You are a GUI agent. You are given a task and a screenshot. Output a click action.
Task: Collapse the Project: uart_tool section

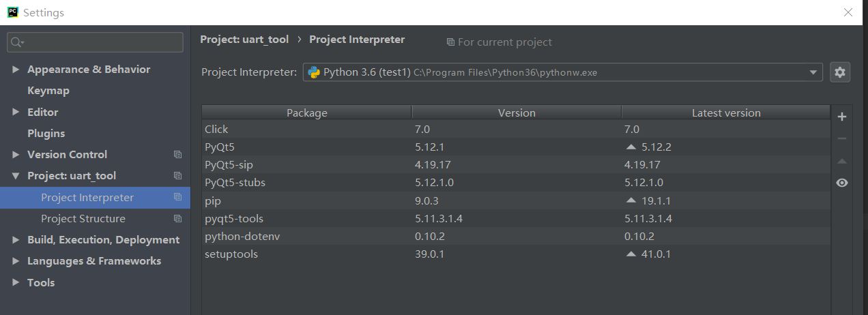pyautogui.click(x=16, y=176)
